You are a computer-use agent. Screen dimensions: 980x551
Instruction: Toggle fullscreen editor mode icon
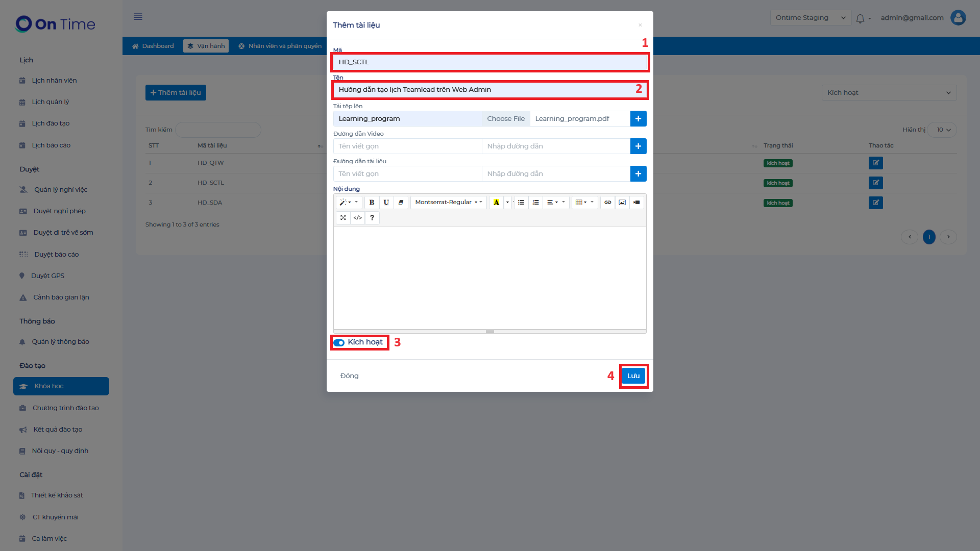[343, 218]
